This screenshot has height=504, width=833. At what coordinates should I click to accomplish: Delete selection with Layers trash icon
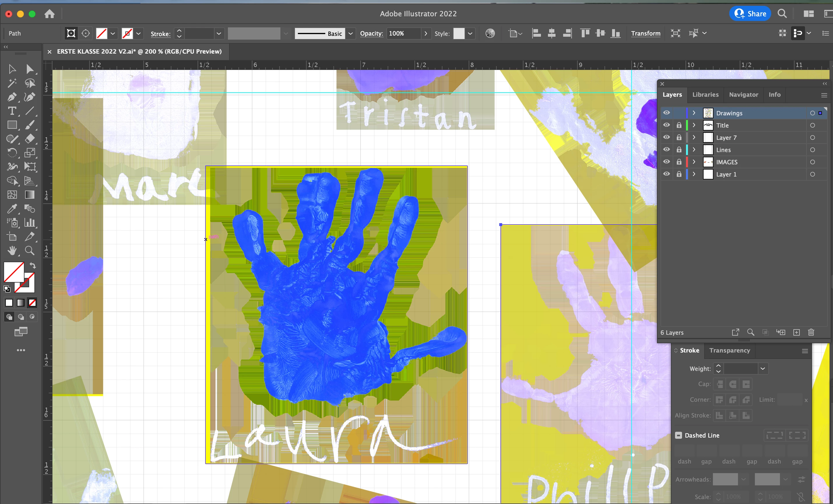pos(811,332)
